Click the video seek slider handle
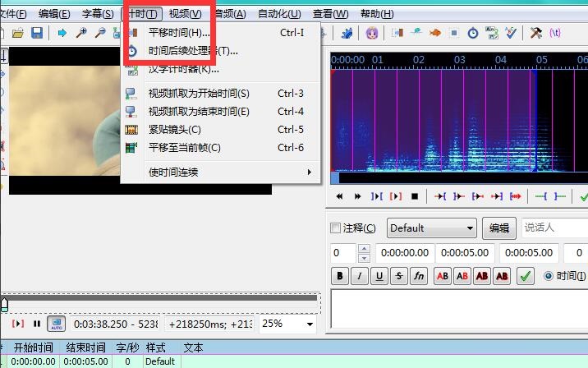 (x=4, y=305)
